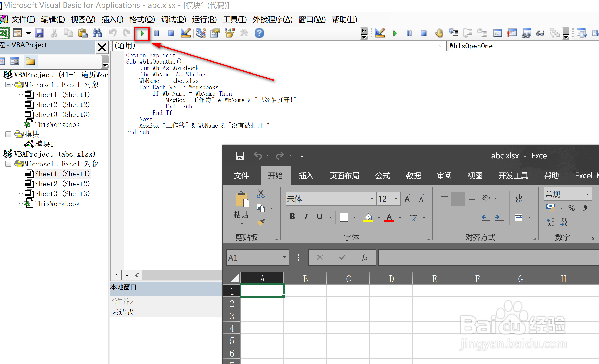The height and width of the screenshot is (364, 599).
Task: Open ThisWorkbook under abc.xlsx project
Action: coord(57,204)
